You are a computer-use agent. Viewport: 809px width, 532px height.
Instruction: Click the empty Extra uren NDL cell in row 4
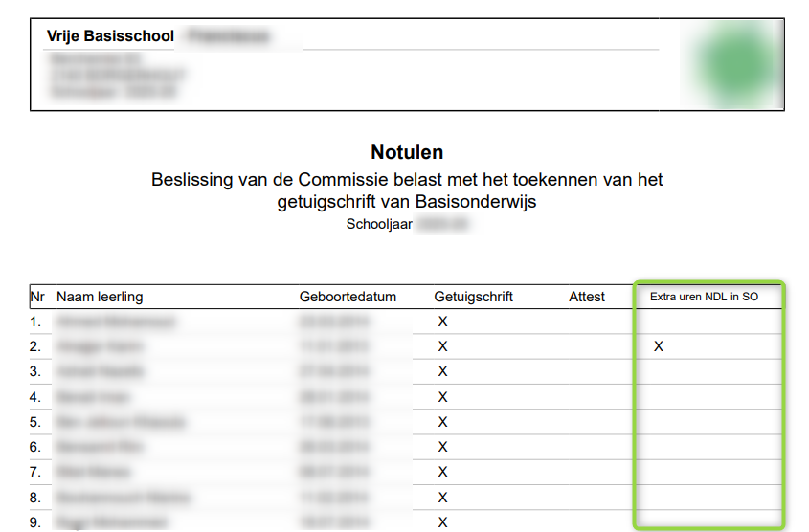pos(708,397)
